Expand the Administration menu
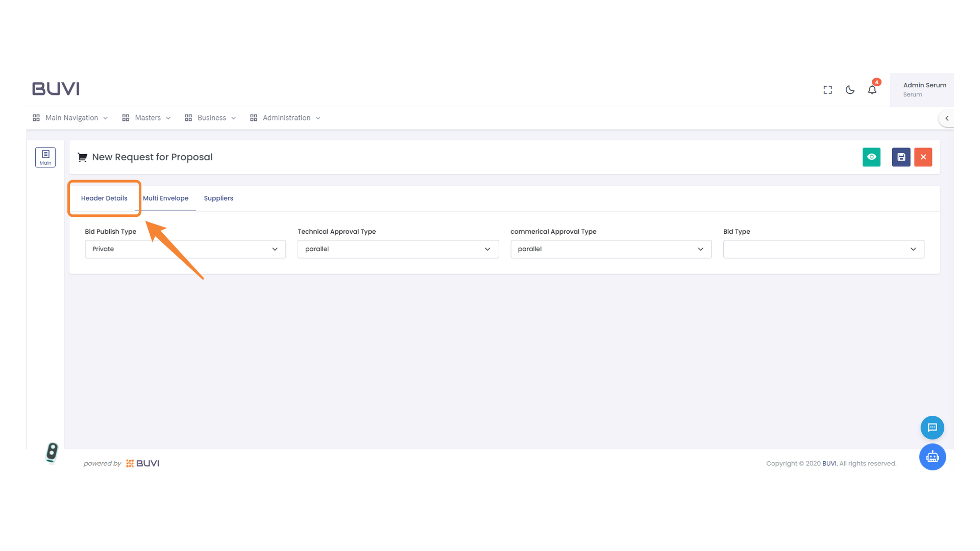Viewport: 980px width, 551px height. tap(286, 117)
